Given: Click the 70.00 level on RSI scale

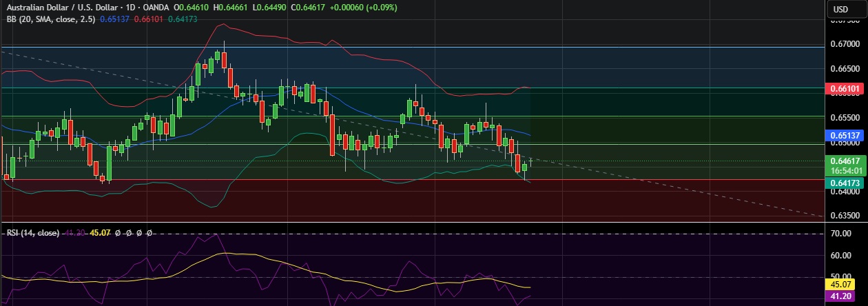Looking at the screenshot, I should (x=841, y=234).
